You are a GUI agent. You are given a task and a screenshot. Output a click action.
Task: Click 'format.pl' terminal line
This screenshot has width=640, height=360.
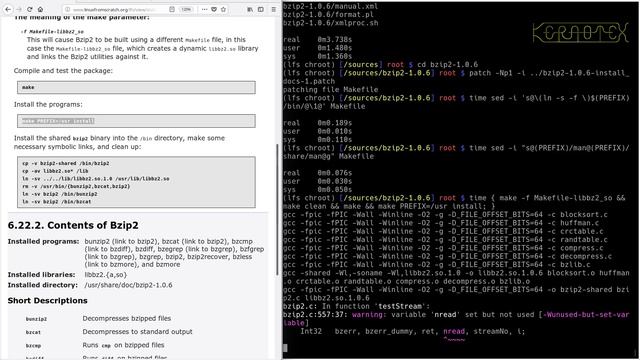click(x=330, y=15)
